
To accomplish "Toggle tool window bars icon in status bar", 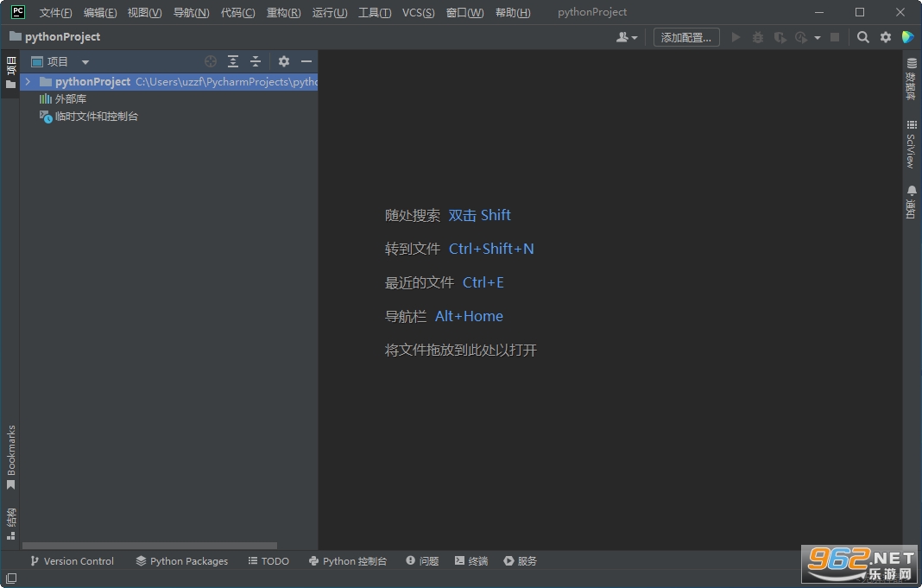I will click(11, 579).
